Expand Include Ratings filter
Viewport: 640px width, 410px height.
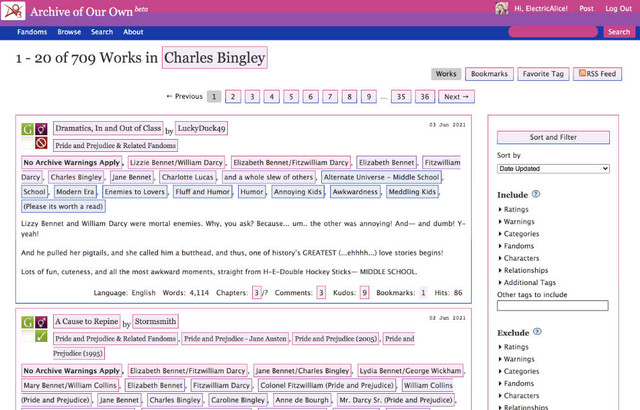point(513,209)
